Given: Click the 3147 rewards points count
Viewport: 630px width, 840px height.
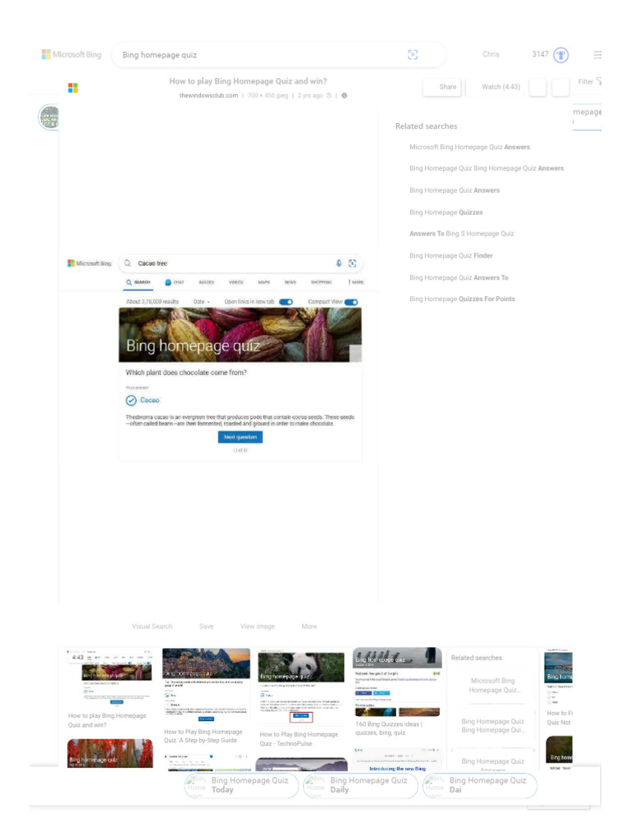Looking at the screenshot, I should click(540, 54).
